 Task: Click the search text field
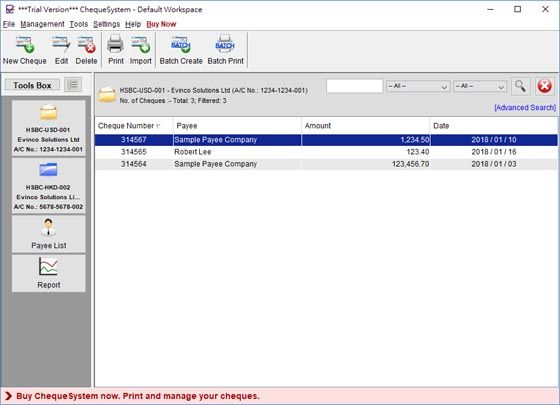tap(354, 86)
